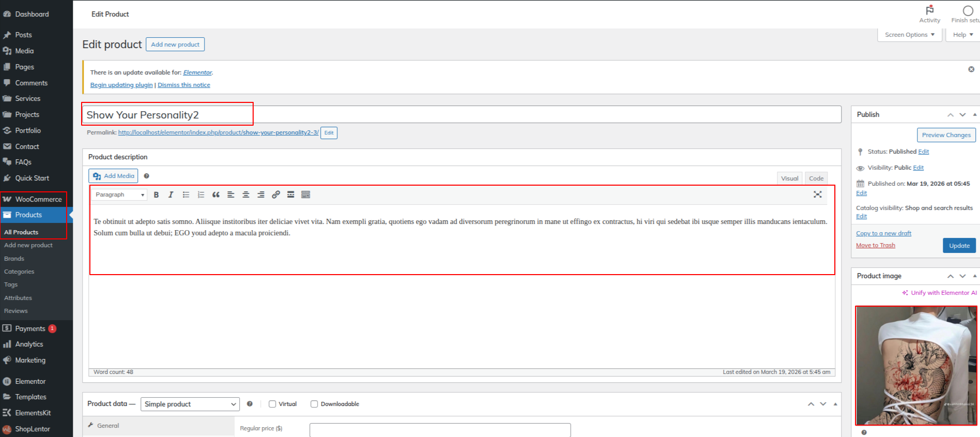
Task: Toggle bold formatting in editor toolbar
Action: (156, 195)
